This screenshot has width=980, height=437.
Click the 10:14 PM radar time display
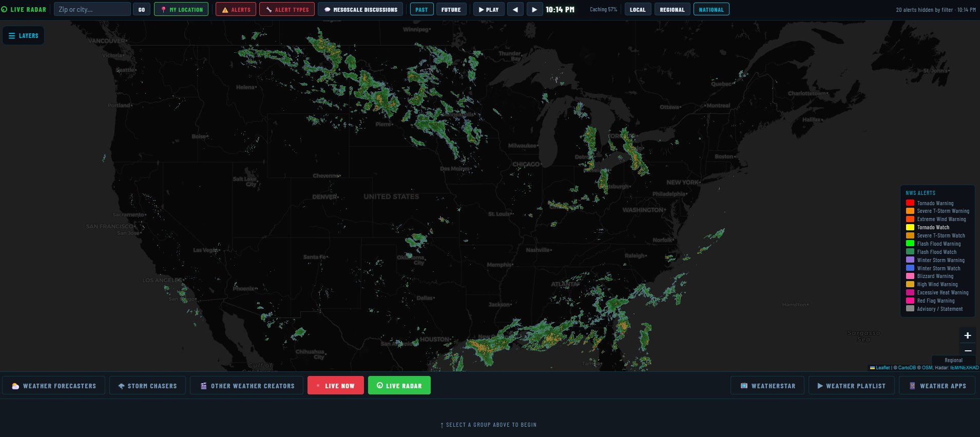(x=560, y=9)
